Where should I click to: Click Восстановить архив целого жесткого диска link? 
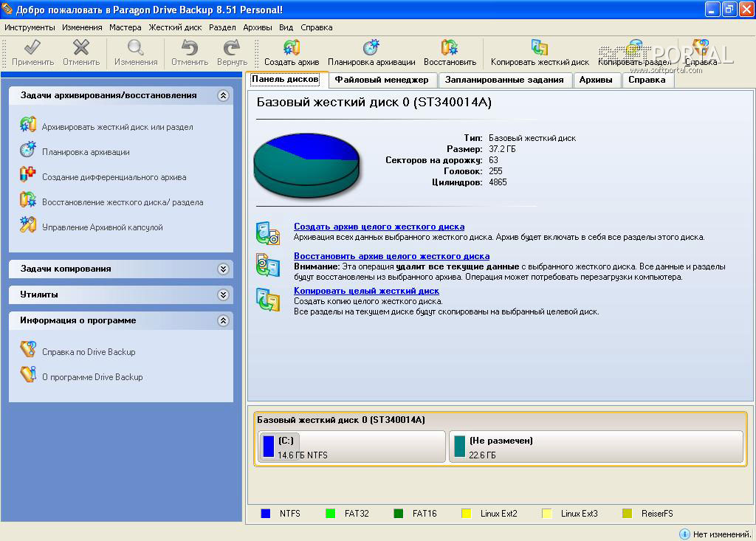(x=391, y=256)
